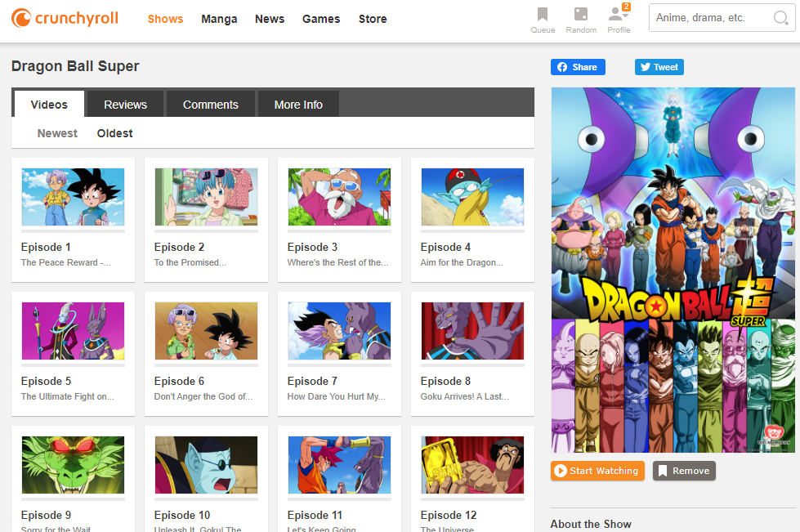Click 'Goku Arrives! A Last...' title
The width and height of the screenshot is (800, 532).
[x=464, y=396]
